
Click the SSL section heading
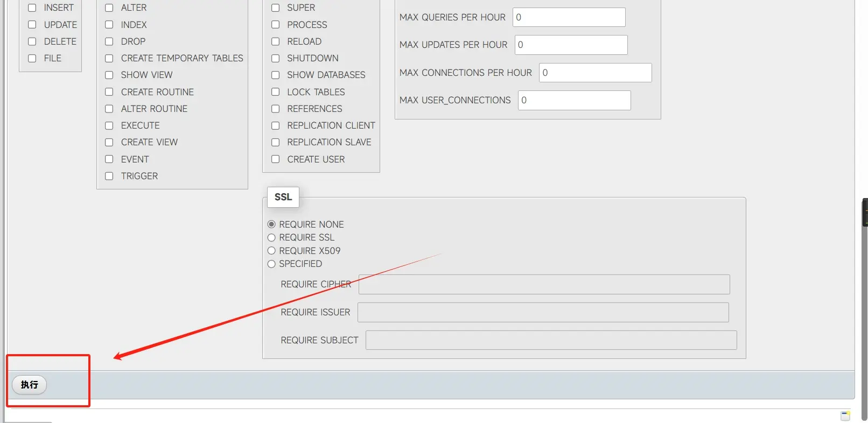pos(283,197)
